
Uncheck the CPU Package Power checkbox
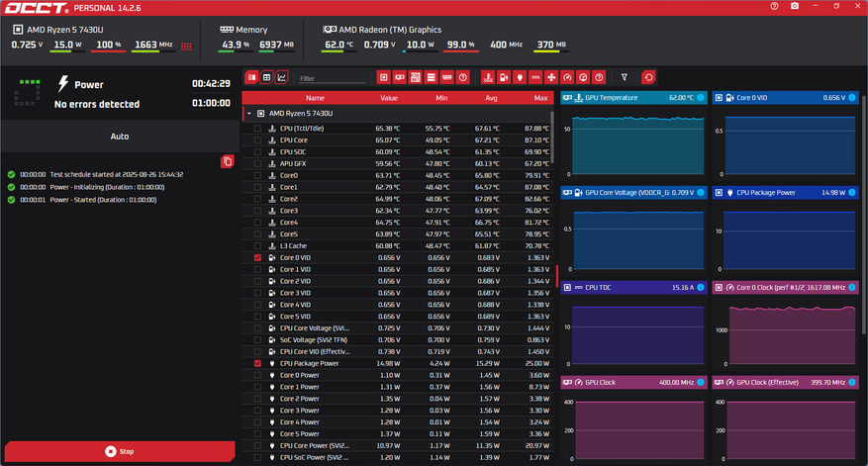click(257, 364)
